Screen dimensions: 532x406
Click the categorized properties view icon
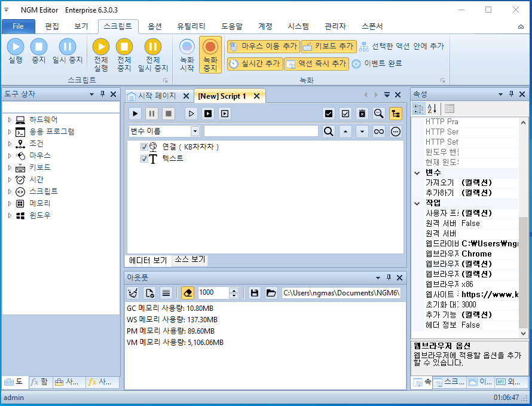coord(418,109)
